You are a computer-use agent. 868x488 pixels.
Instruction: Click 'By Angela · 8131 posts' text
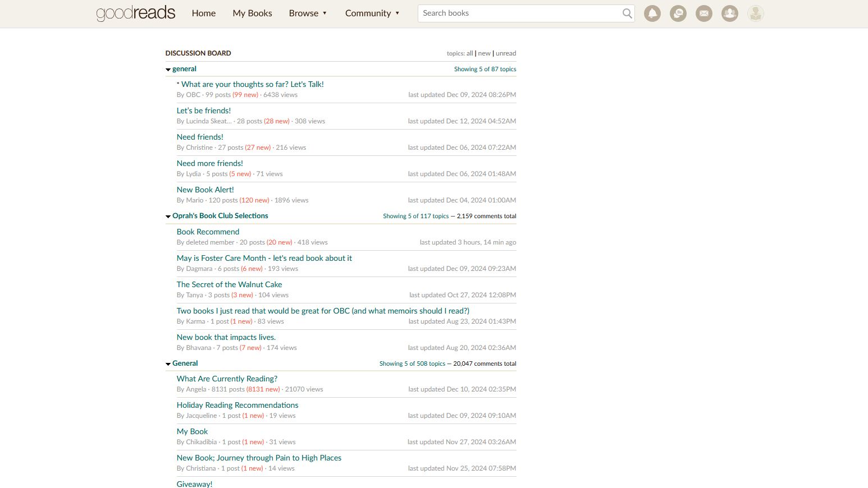211,389
